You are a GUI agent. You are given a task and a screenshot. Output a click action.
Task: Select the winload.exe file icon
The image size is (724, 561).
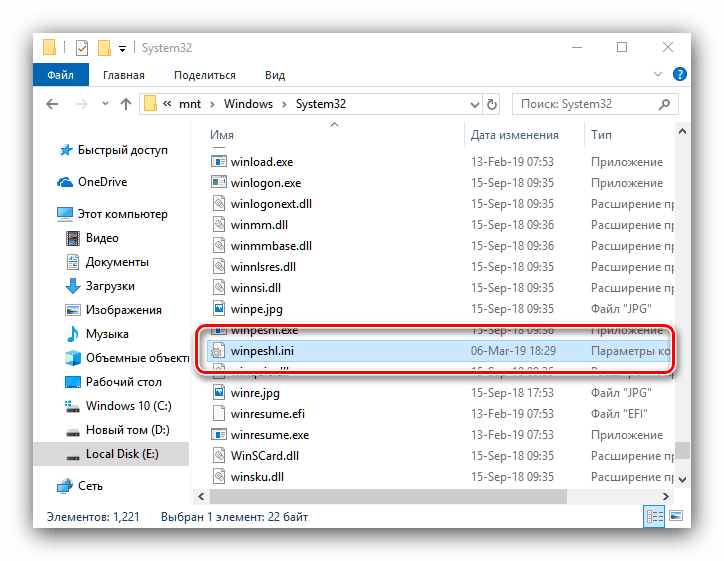tap(219, 162)
